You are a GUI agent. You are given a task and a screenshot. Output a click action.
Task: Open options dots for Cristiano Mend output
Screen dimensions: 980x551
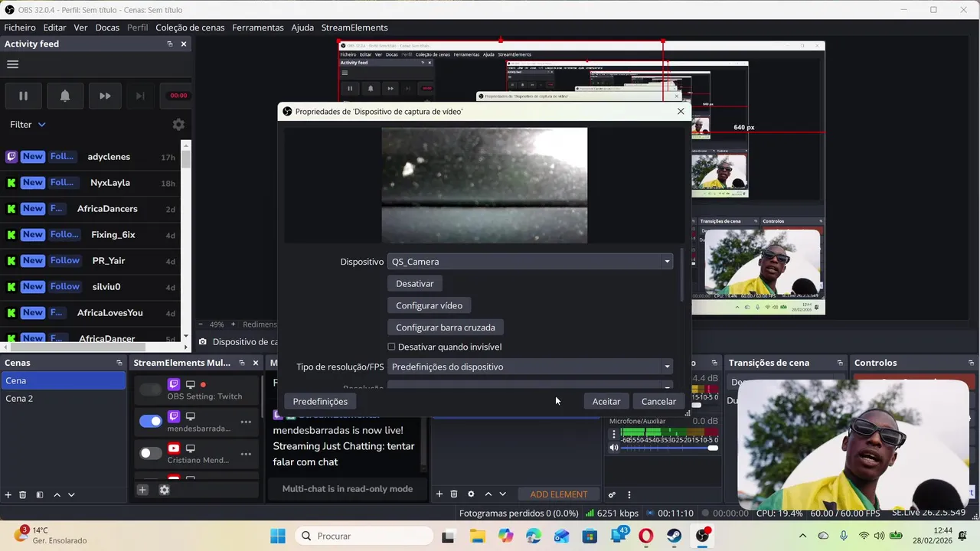pos(246,454)
